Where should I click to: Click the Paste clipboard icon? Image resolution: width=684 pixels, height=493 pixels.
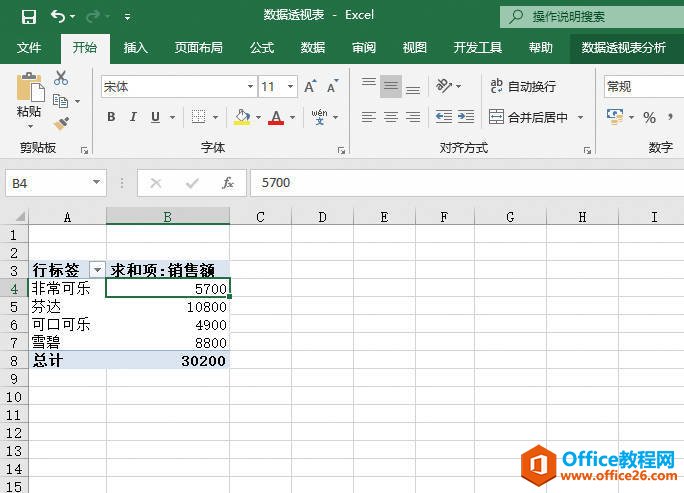pyautogui.click(x=30, y=87)
